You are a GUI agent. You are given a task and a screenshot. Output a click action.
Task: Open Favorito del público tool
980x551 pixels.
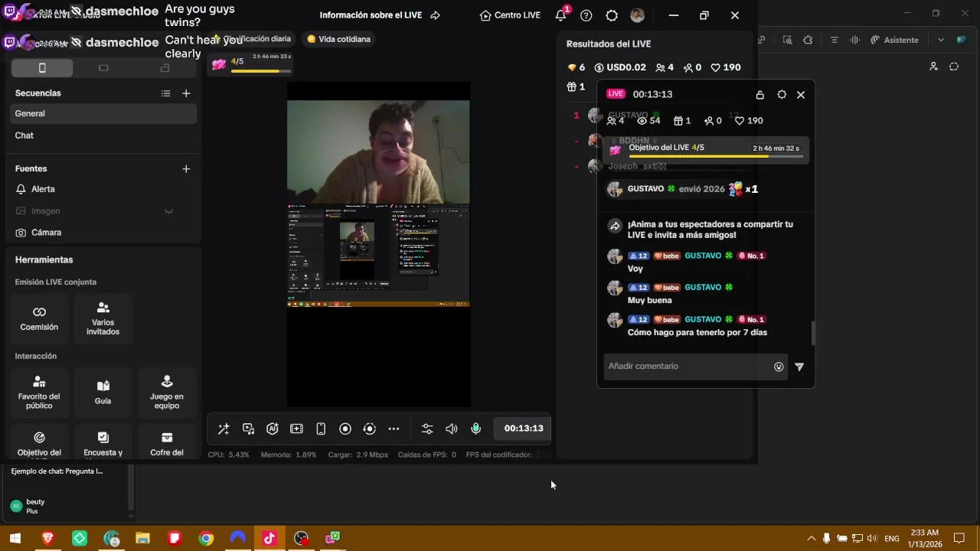click(39, 392)
